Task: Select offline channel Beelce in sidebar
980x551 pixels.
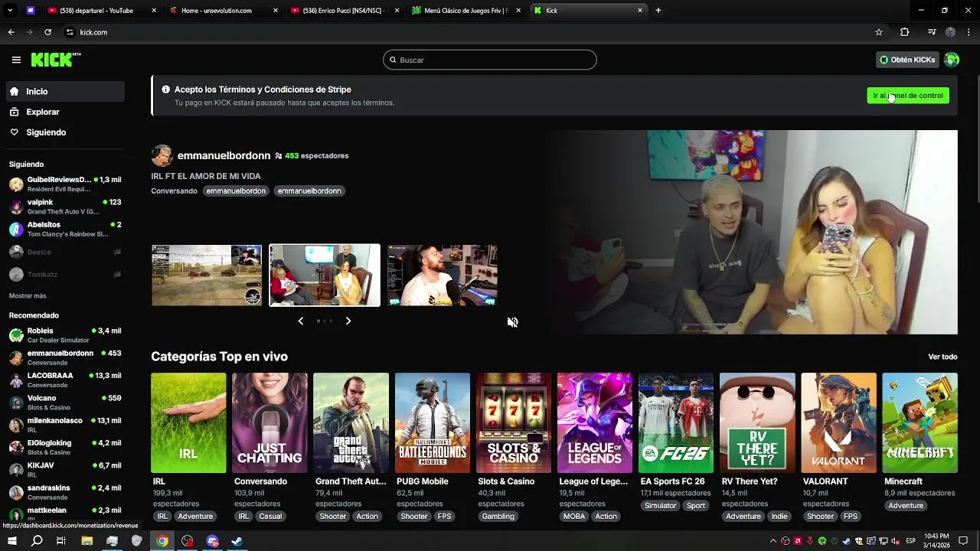Action: coord(65,252)
